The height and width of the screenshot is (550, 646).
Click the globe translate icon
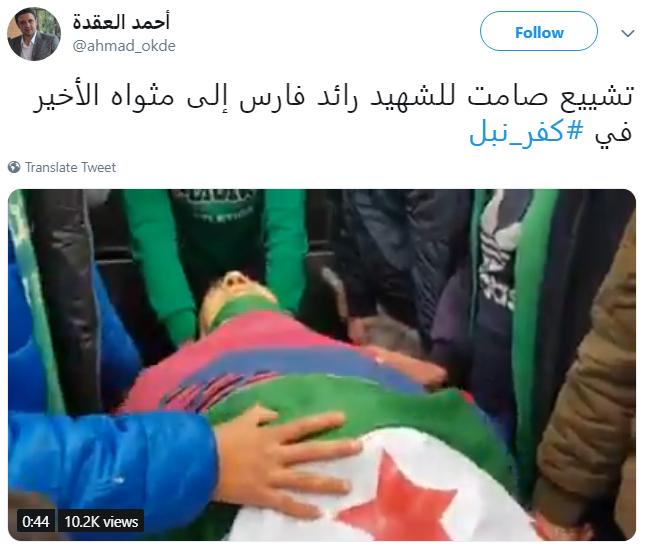tap(14, 167)
